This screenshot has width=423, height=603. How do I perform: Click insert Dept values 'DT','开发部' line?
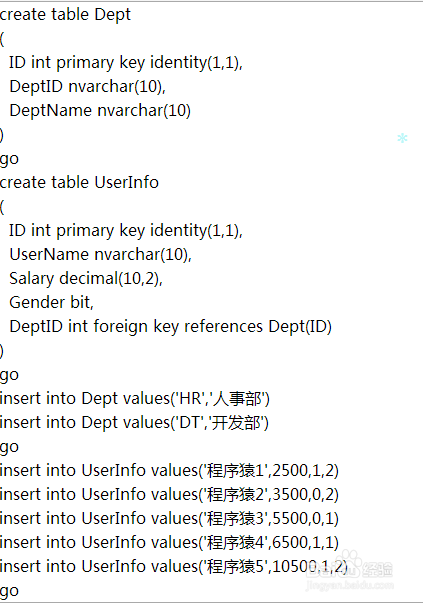pyautogui.click(x=134, y=423)
